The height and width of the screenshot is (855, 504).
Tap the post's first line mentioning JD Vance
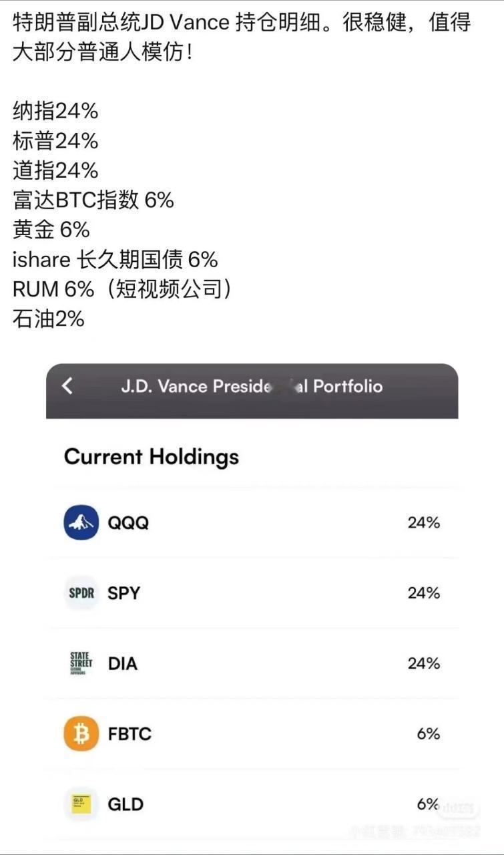point(242,22)
